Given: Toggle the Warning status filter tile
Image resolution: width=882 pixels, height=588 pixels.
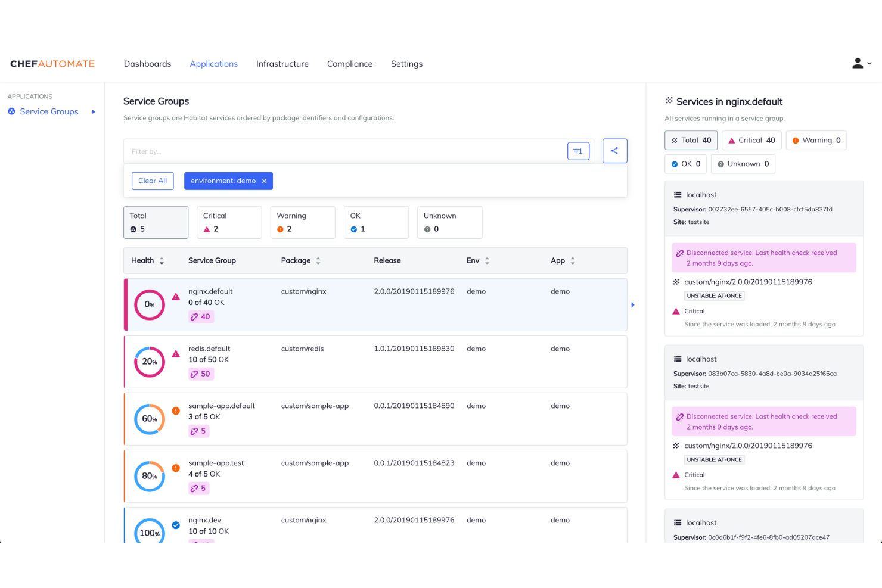Looking at the screenshot, I should (302, 222).
